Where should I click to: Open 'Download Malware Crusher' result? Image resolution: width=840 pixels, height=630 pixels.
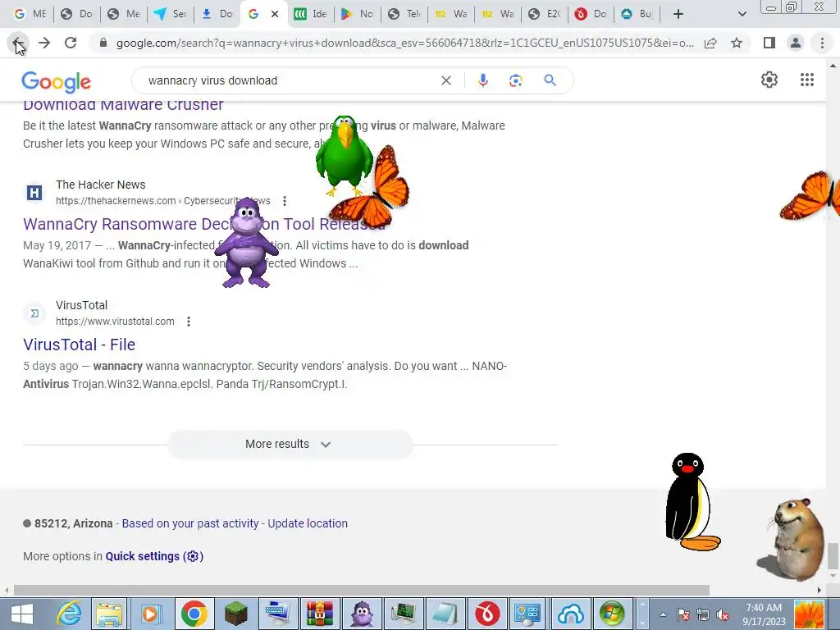[123, 105]
